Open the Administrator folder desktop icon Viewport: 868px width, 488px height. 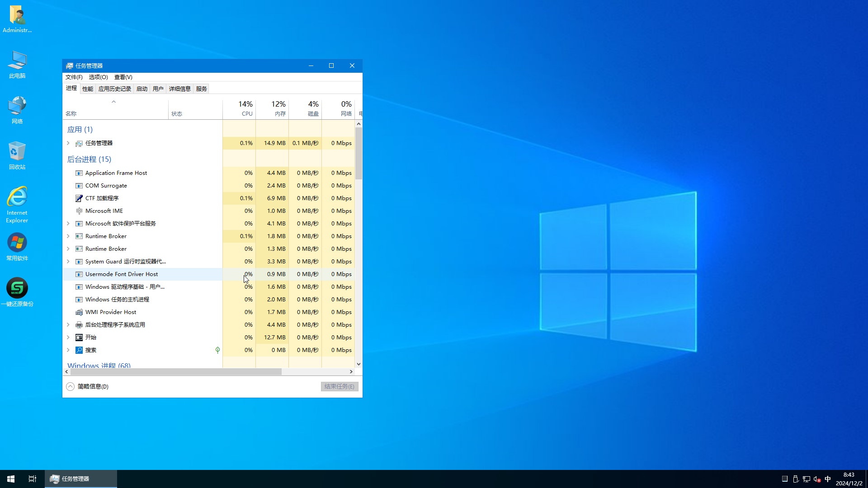[x=17, y=19]
